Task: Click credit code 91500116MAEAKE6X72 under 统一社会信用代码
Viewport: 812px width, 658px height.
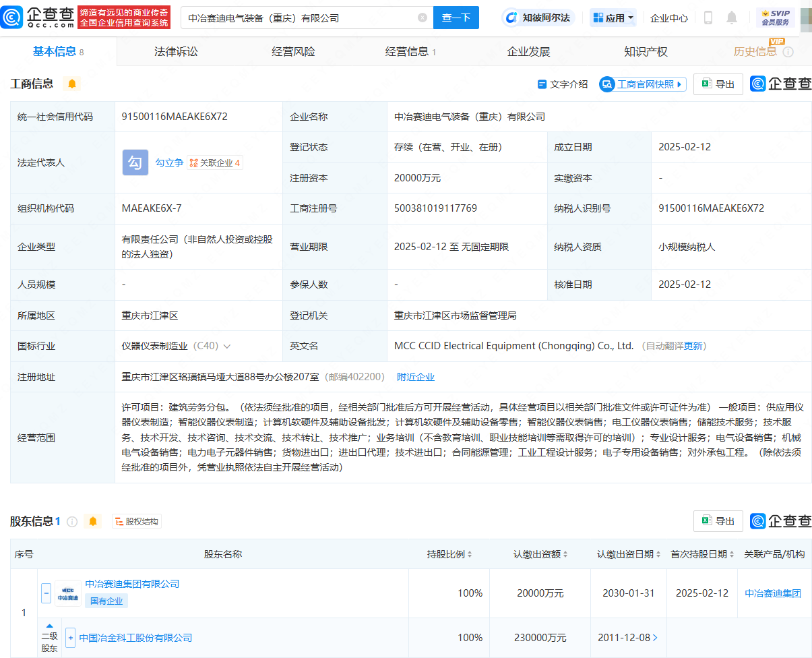Action: pyautogui.click(x=175, y=117)
